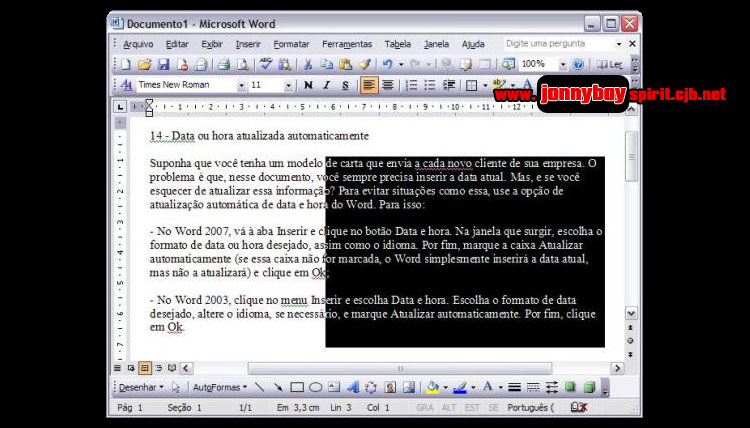Image resolution: width=750 pixels, height=428 pixels.
Task: Insert WordArt
Action: point(353,387)
